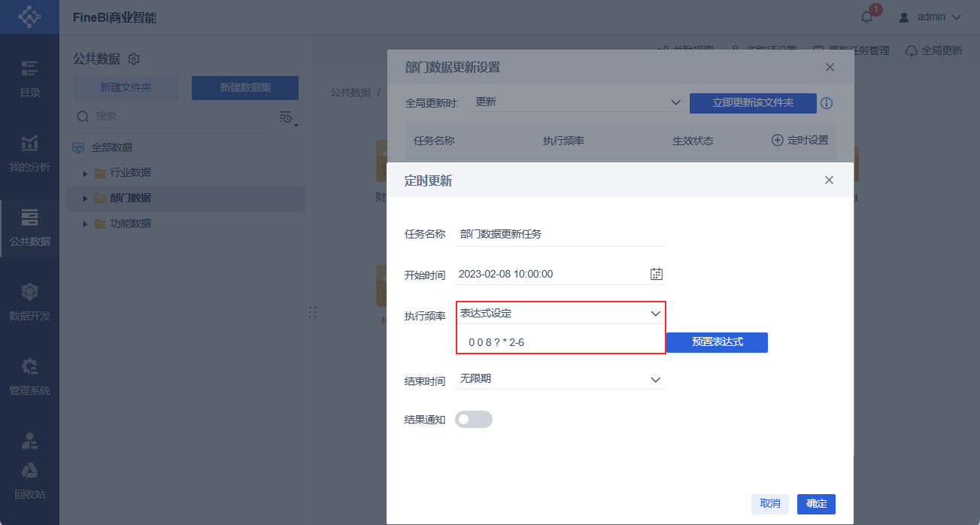This screenshot has width=980, height=525.
Task: Click the FineBI logo icon
Action: tap(29, 16)
